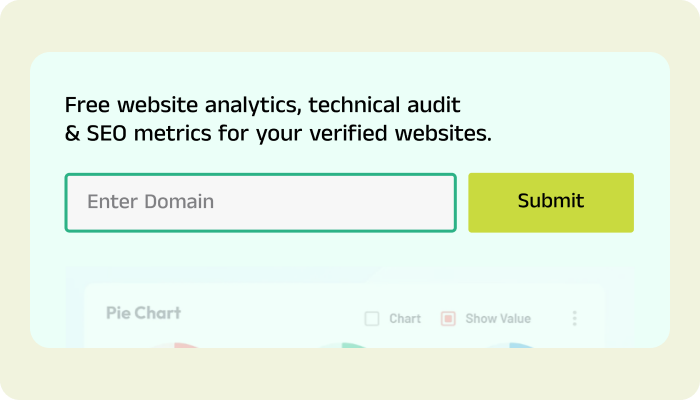Submit the domain with the Submit button
Screen dimensions: 700x400
point(551,203)
